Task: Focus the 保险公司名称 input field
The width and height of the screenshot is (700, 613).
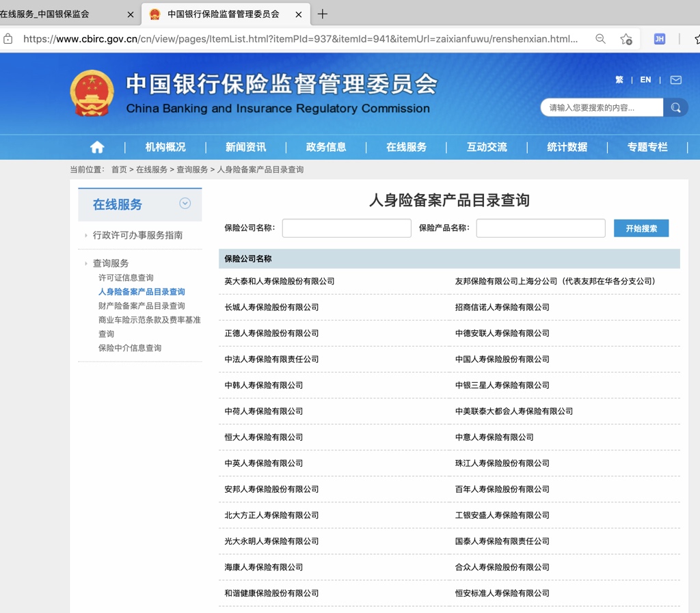Action: [x=347, y=228]
